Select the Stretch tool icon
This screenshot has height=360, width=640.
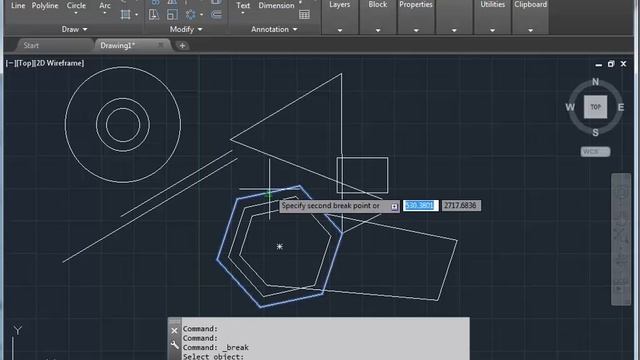154,15
